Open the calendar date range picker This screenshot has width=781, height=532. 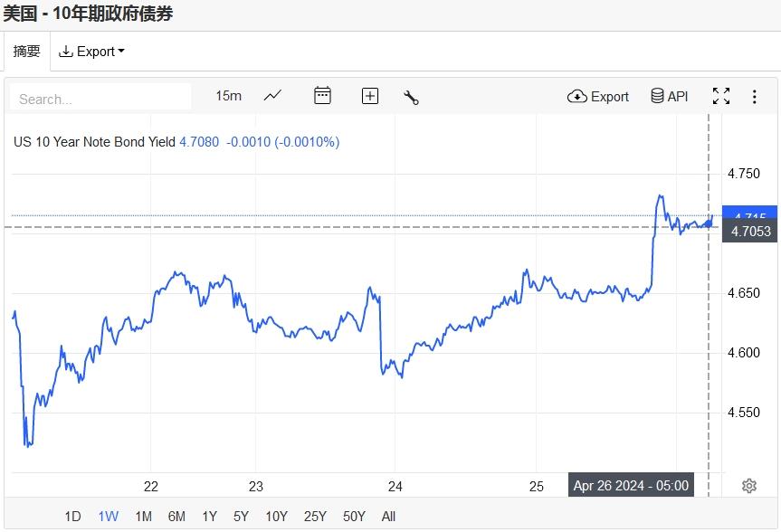[322, 96]
